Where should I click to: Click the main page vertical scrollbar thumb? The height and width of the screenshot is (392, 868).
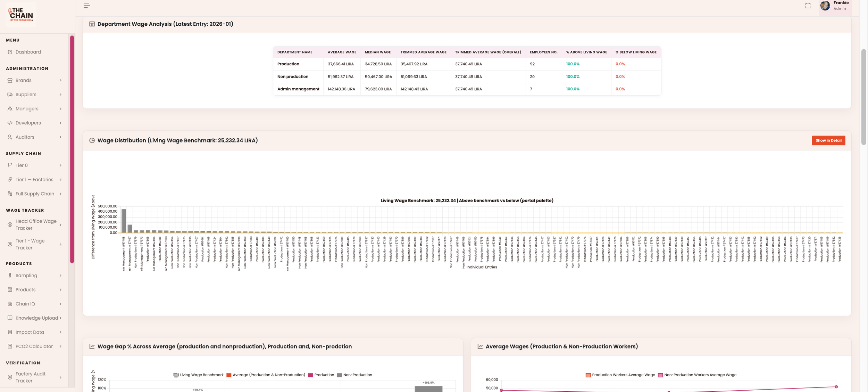click(x=863, y=97)
